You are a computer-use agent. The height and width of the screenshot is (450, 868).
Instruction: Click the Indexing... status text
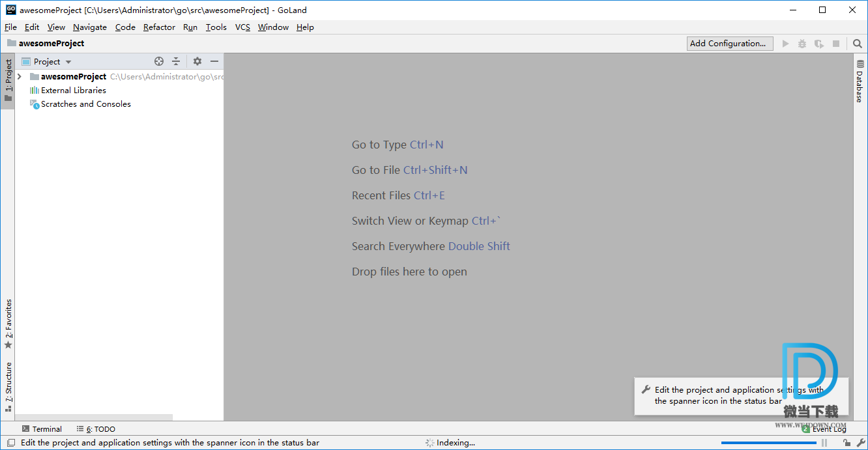pos(456,443)
